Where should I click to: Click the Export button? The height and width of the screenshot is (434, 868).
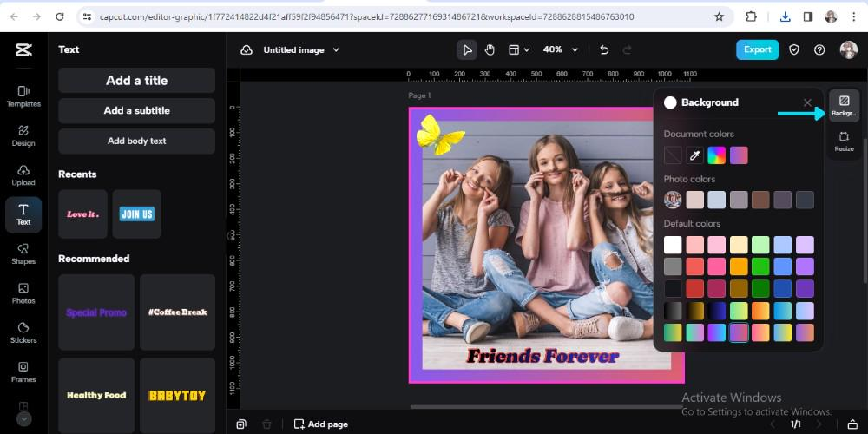(x=757, y=49)
